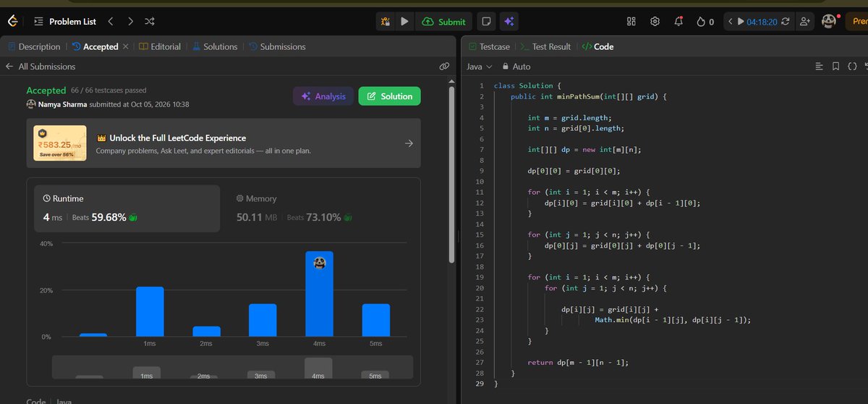Open the AI sparkle assistant icon
Viewport: 868px width, 404px height.
[509, 22]
